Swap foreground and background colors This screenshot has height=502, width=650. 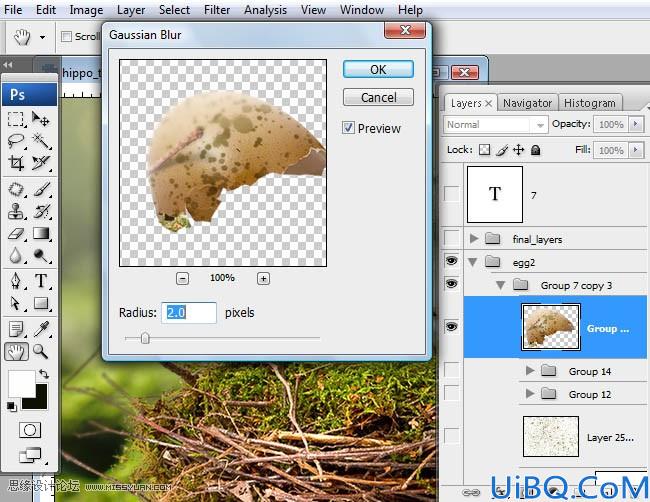coord(44,374)
